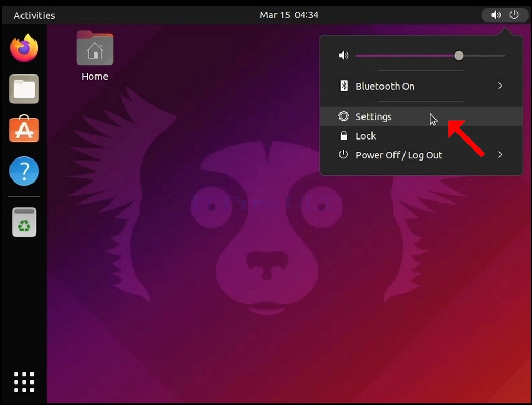Expand the Bluetooth On submenu arrow

pos(500,86)
